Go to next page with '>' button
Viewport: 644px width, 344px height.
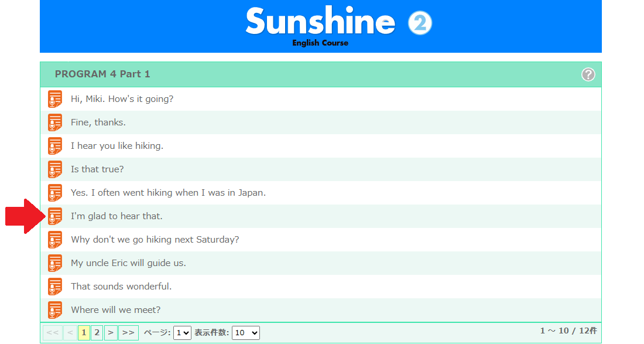[x=111, y=332]
